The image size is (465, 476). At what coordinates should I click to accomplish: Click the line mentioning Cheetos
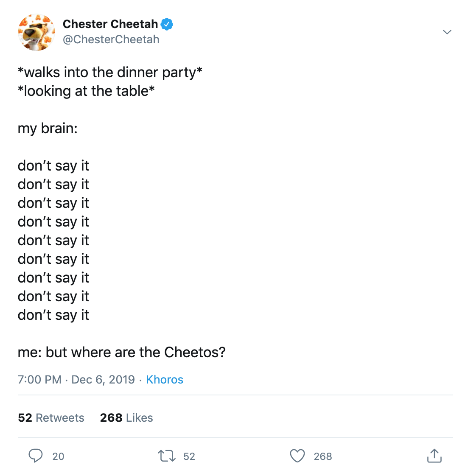point(122,352)
